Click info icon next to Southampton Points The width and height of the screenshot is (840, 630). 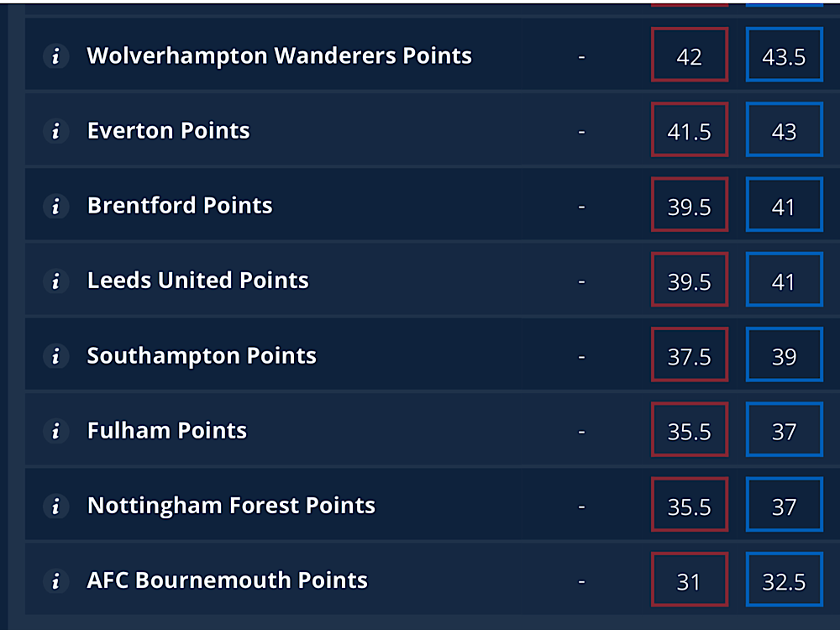[55, 355]
